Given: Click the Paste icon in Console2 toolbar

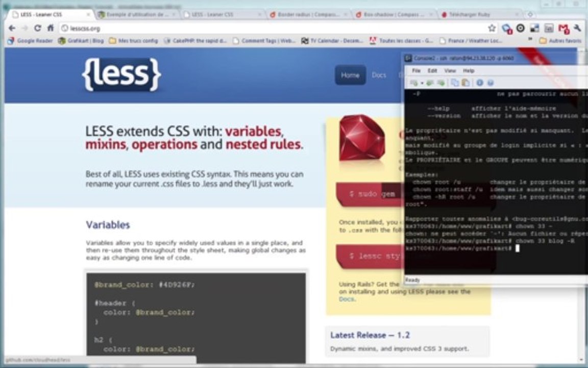Looking at the screenshot, I should click(465, 83).
